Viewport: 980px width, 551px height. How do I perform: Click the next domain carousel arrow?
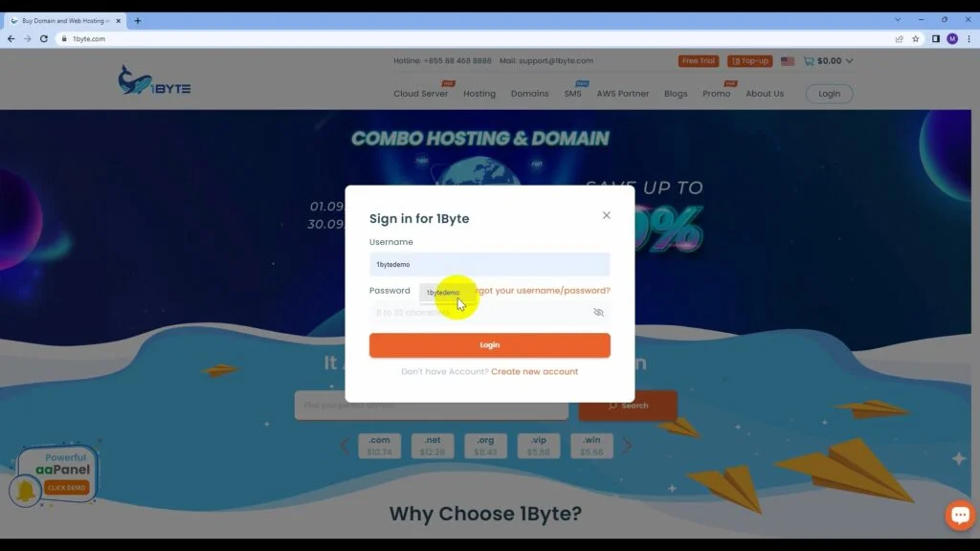(627, 446)
